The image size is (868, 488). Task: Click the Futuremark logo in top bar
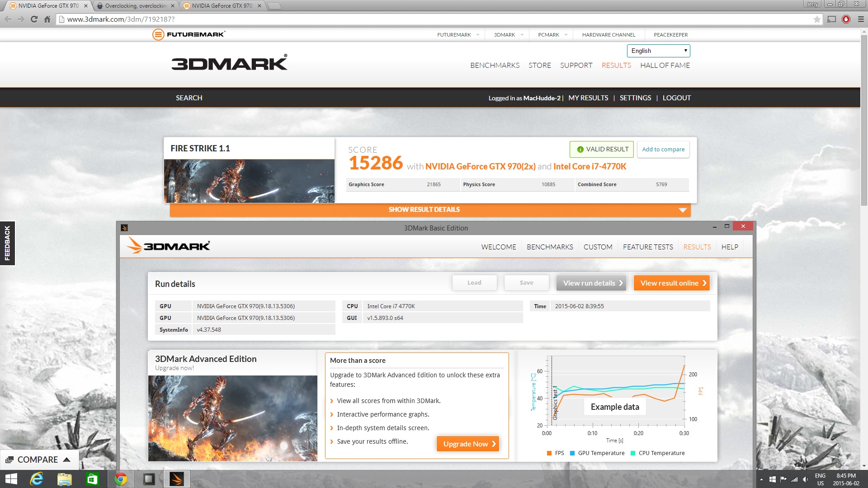pyautogui.click(x=189, y=34)
